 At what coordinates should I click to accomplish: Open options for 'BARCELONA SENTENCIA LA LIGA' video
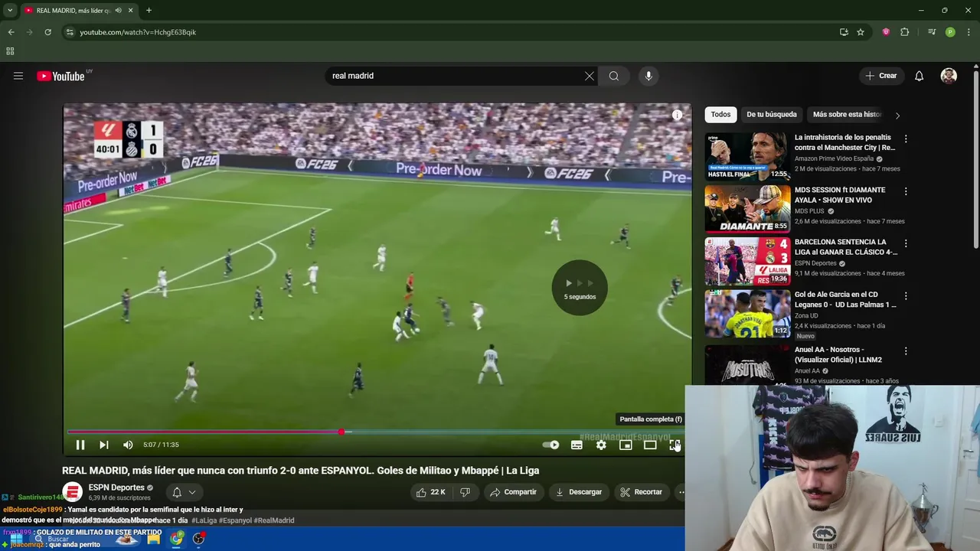pyautogui.click(x=906, y=243)
